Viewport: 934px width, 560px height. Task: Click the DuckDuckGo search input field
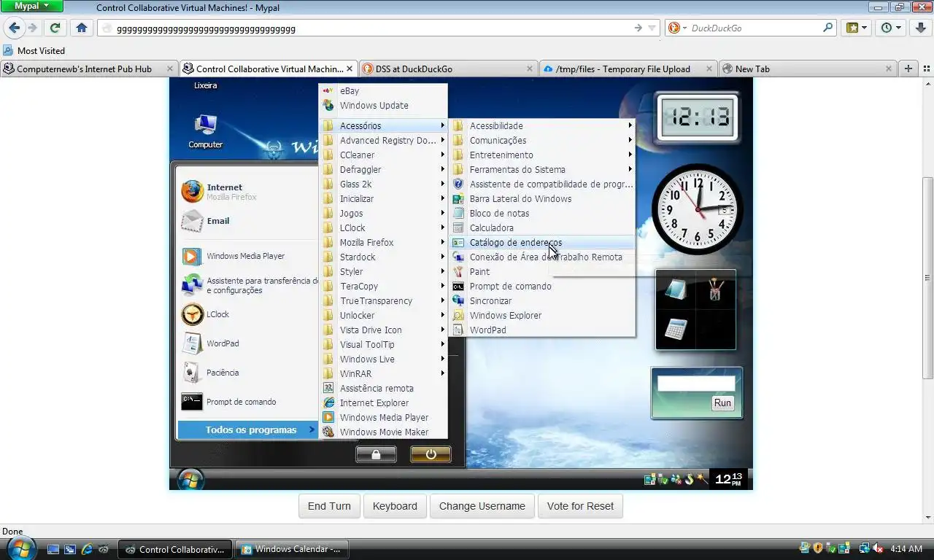(x=753, y=28)
